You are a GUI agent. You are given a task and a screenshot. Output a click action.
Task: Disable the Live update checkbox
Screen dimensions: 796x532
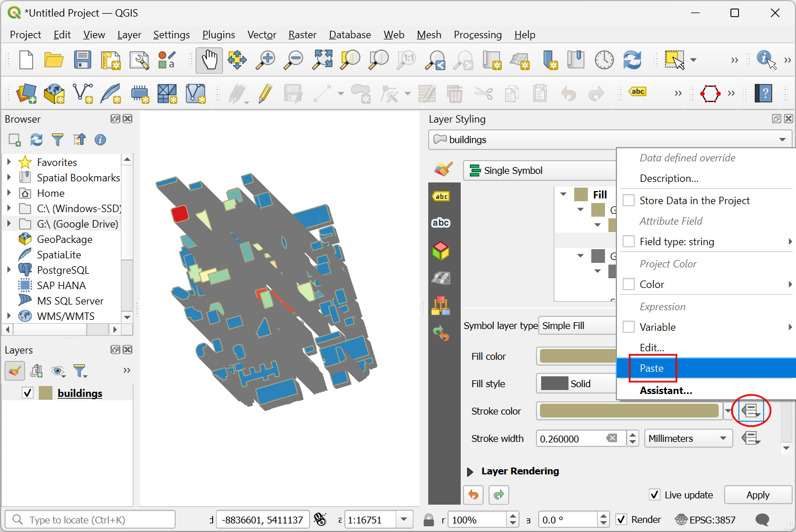coord(655,495)
